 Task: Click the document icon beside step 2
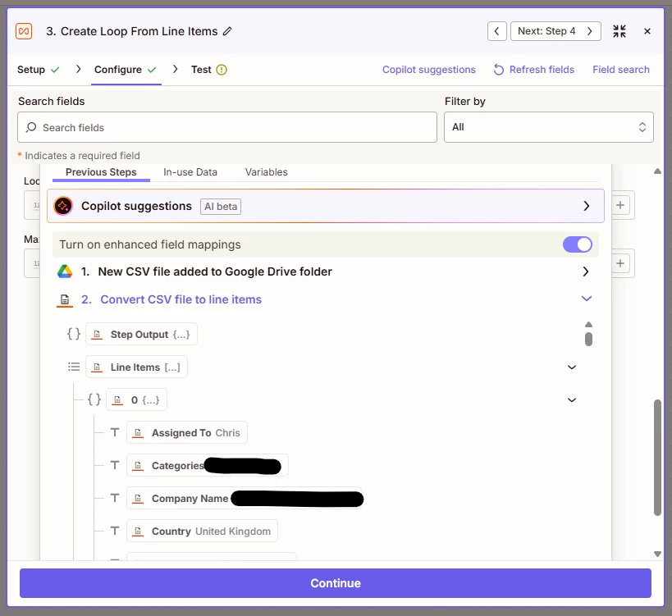(65, 300)
